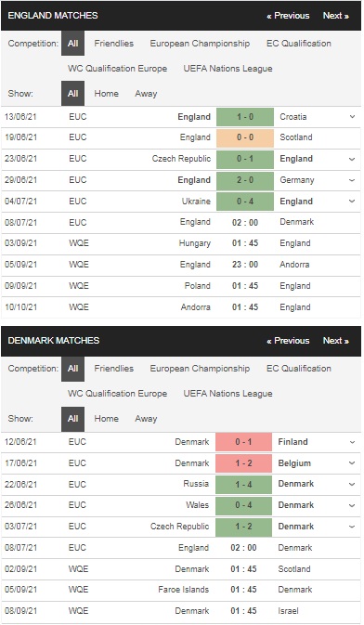Select All in Denmark Show filter
The image size is (364, 625).
(73, 419)
